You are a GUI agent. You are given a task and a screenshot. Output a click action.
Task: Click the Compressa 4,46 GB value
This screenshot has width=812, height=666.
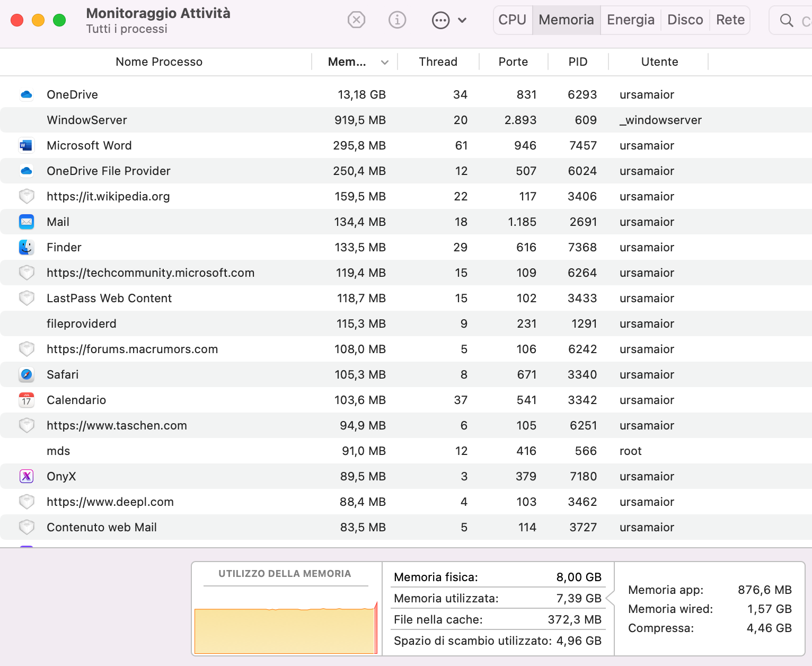coord(769,628)
